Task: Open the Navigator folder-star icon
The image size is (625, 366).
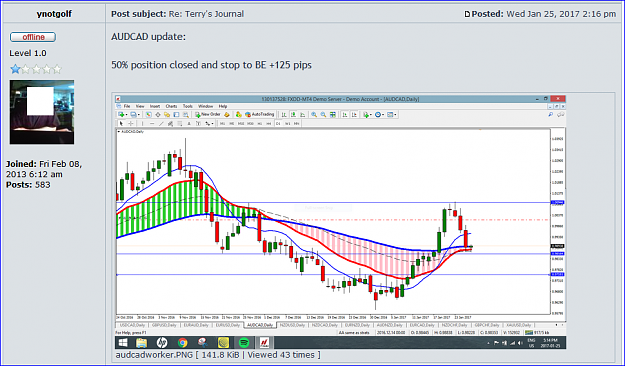Action: tap(167, 114)
